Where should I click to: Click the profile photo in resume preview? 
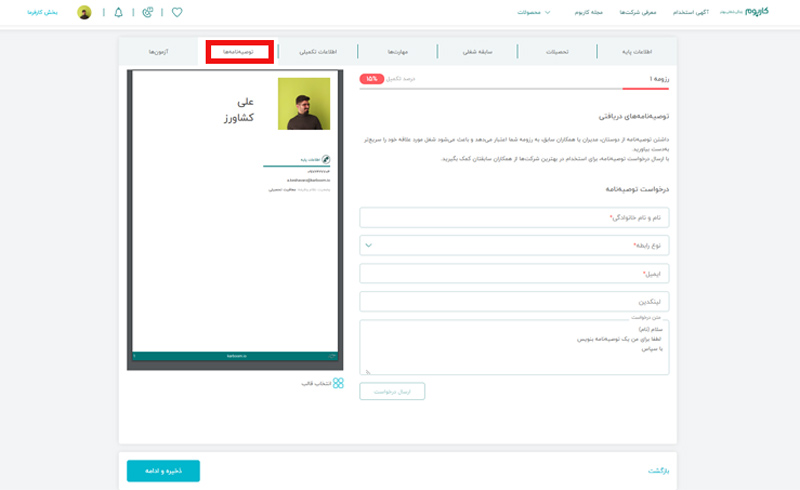click(x=304, y=104)
